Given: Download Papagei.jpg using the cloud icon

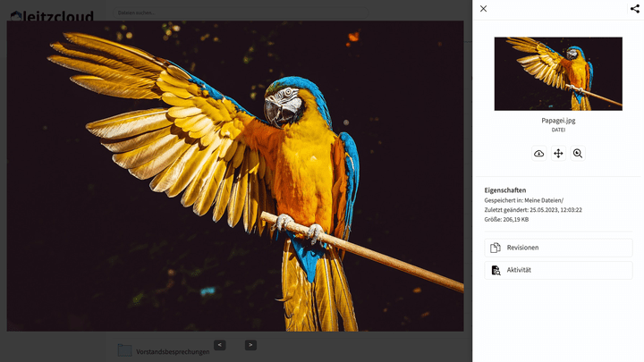Looking at the screenshot, I should click(x=538, y=154).
